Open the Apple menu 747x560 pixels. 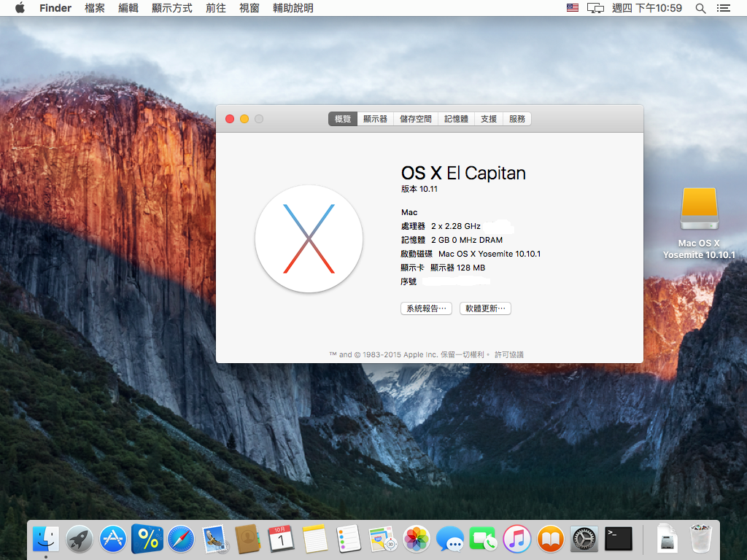(20, 7)
